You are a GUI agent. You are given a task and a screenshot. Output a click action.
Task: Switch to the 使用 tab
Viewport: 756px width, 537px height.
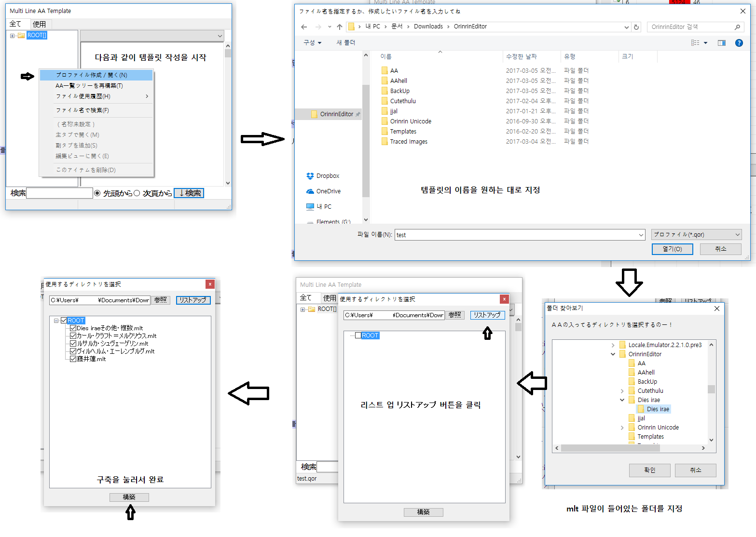pyautogui.click(x=39, y=24)
